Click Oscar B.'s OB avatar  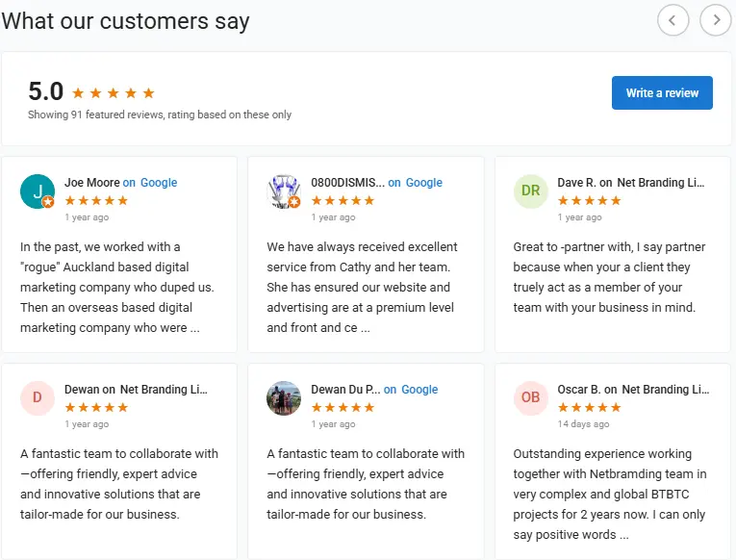tap(530, 397)
